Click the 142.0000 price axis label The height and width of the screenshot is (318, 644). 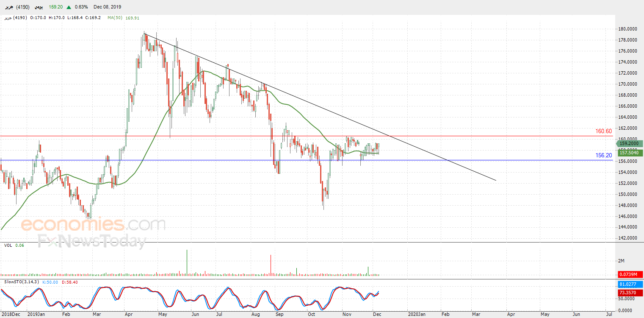628,238
